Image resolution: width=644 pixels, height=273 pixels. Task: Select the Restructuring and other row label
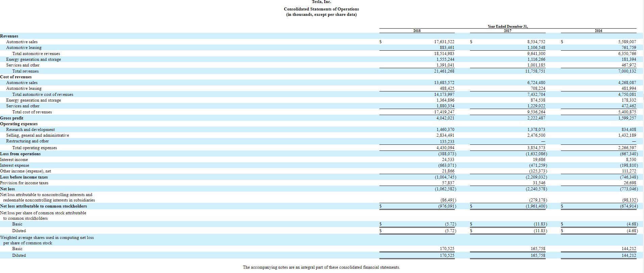tap(27, 141)
